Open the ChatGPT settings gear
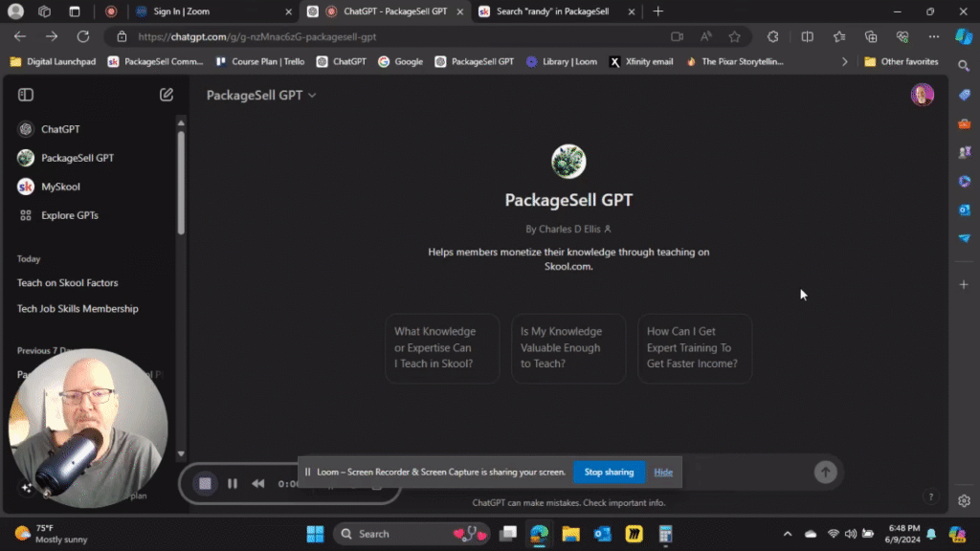 (964, 500)
